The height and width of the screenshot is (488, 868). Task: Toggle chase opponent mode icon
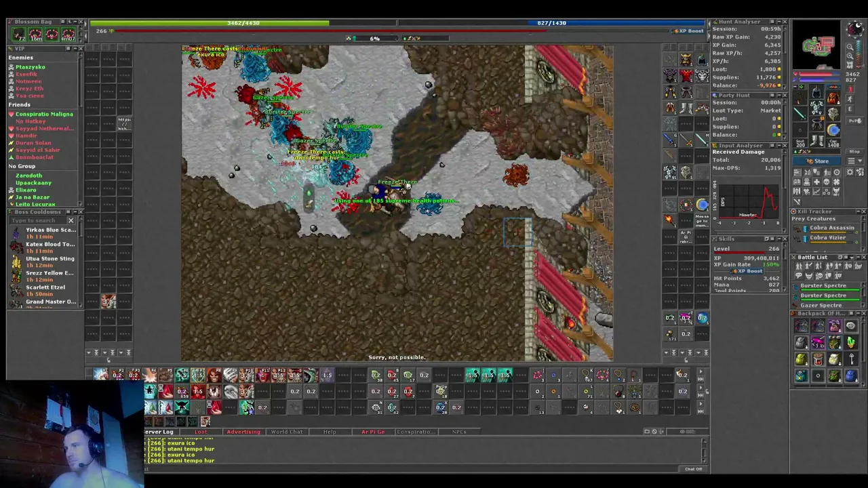pos(850,99)
